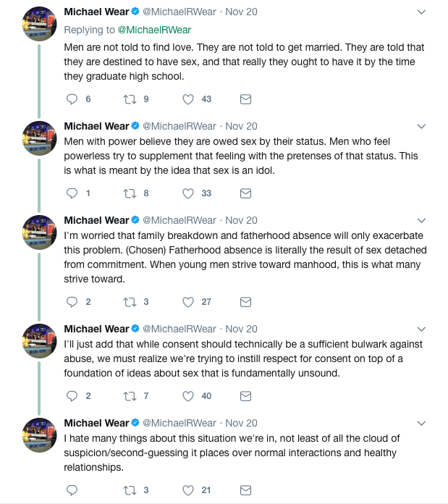448x504 pixels.
Task: Reply to the 'cloud of suspicion' tweet
Action: point(72,490)
